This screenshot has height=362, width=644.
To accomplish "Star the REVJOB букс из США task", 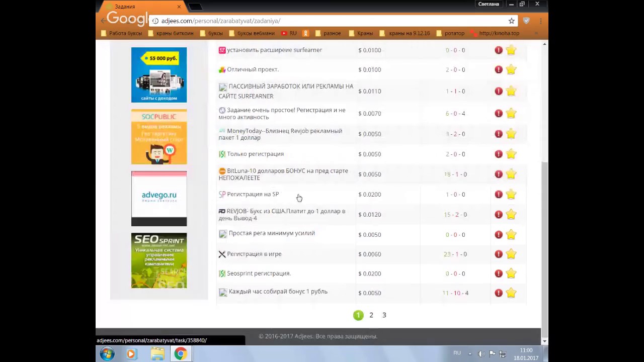I will [511, 215].
